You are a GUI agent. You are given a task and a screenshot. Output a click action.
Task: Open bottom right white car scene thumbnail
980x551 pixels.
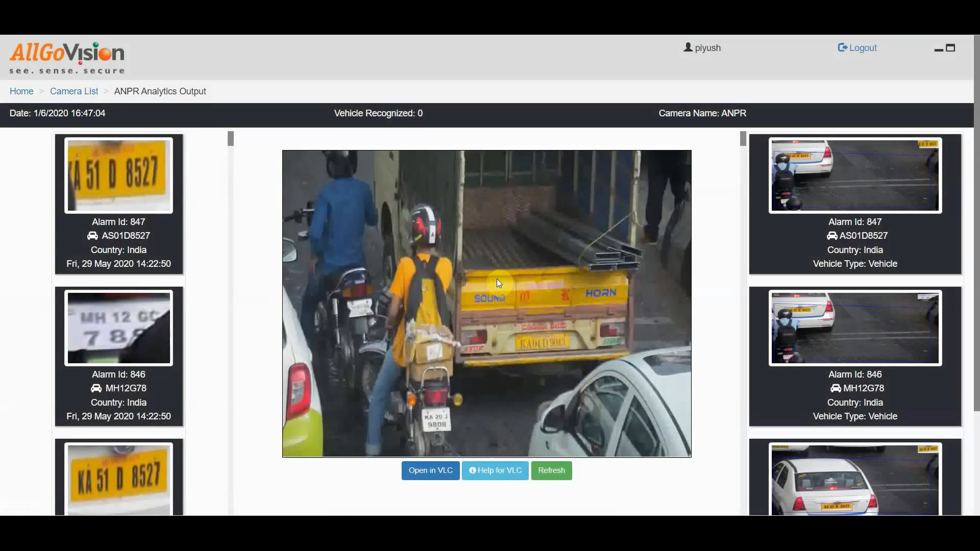pos(855,480)
